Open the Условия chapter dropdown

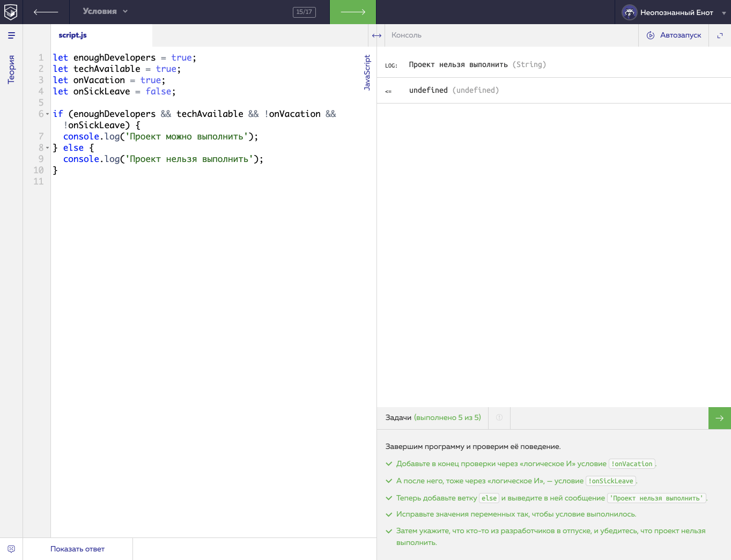(105, 11)
